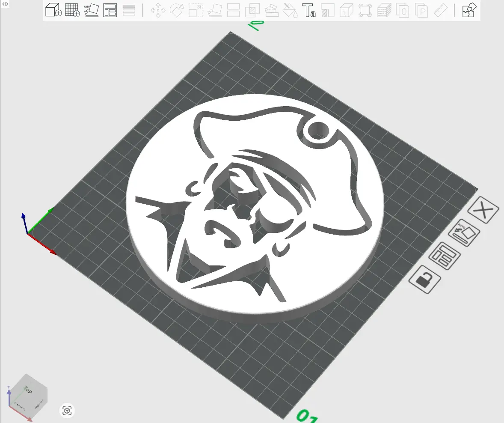Arrange objects on this plate

point(445,256)
